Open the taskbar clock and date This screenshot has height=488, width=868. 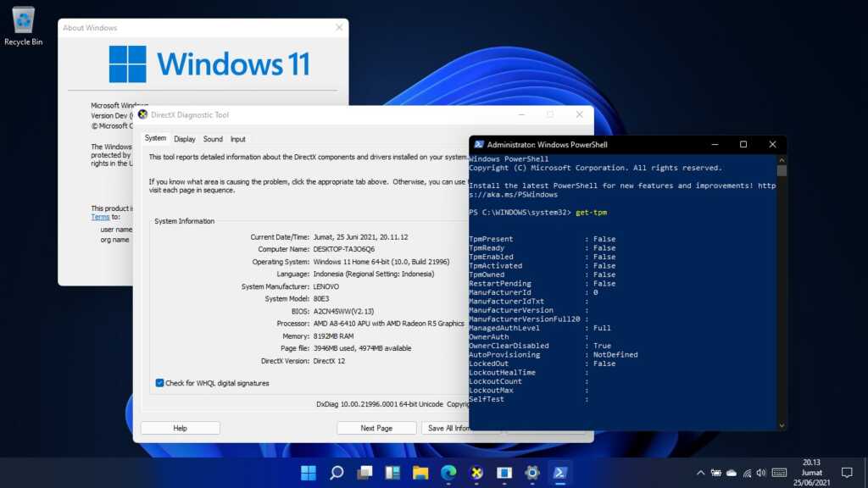click(x=811, y=473)
